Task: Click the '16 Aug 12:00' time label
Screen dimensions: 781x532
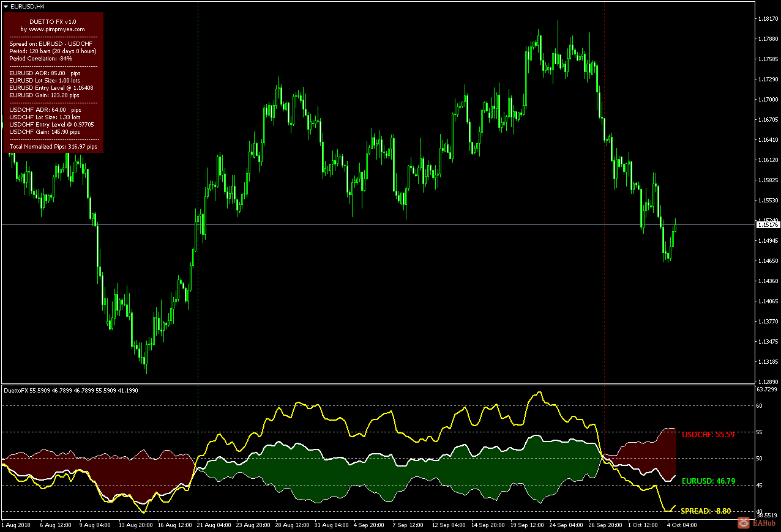Action: [x=174, y=525]
